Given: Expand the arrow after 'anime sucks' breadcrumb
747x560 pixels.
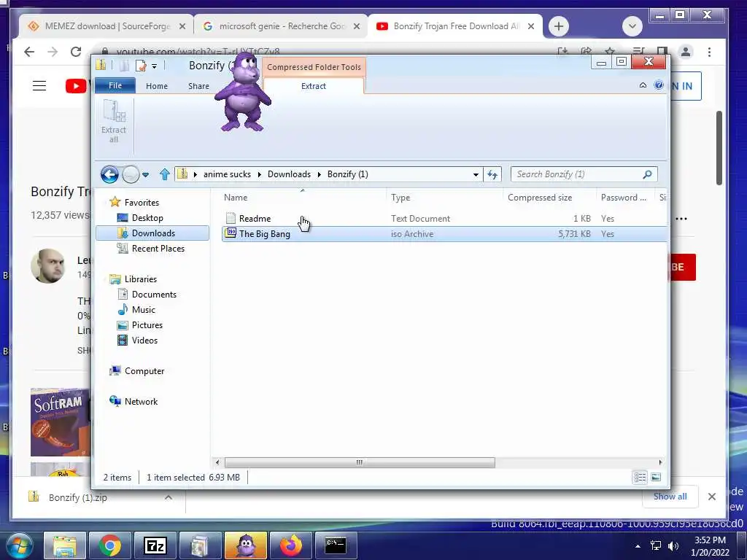Looking at the screenshot, I should click(x=259, y=174).
